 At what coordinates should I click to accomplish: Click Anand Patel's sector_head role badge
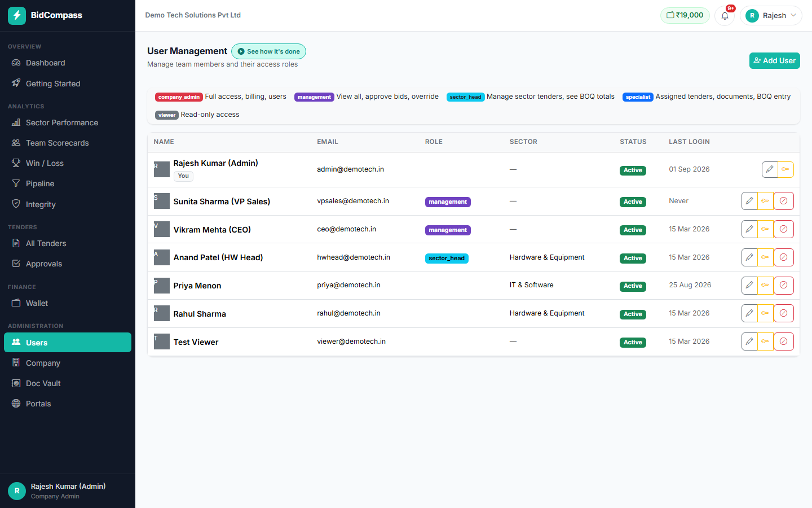(447, 259)
